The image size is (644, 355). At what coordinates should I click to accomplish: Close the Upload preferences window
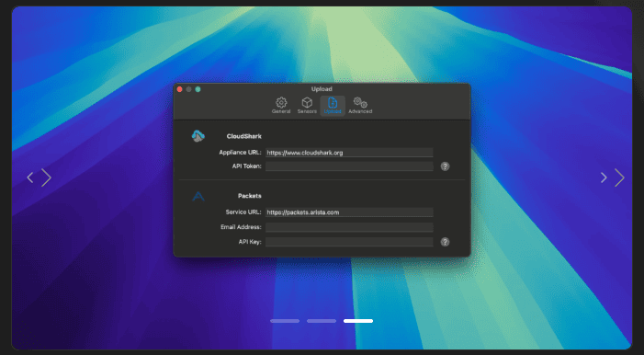[x=179, y=89]
